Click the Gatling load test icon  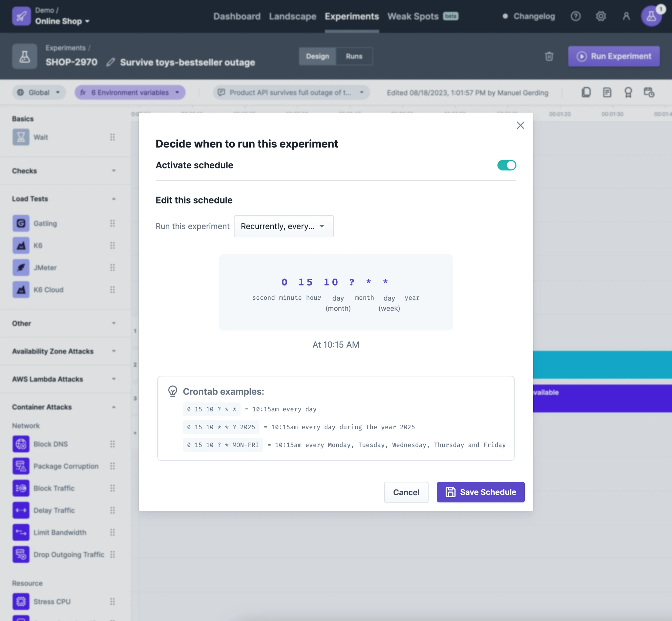(20, 223)
